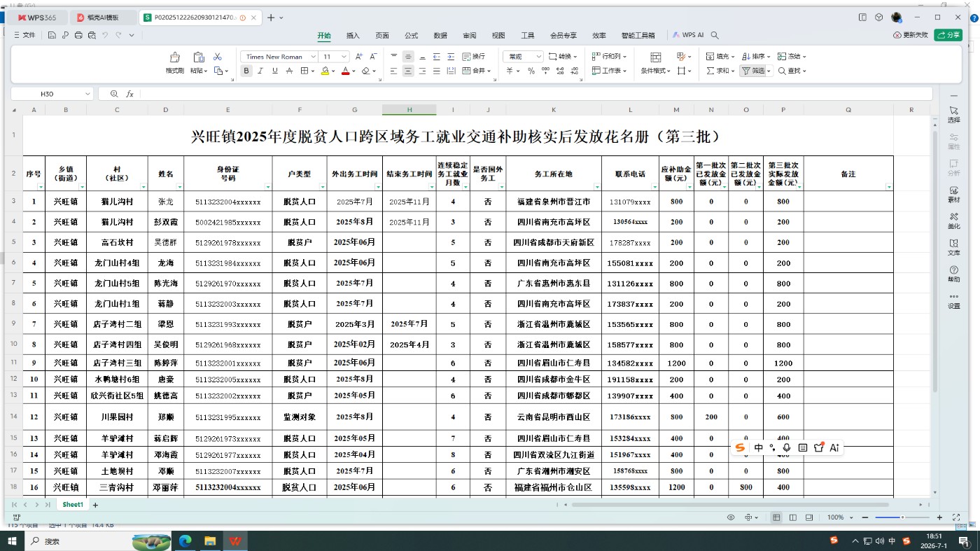Click the percent style icon

tap(531, 71)
